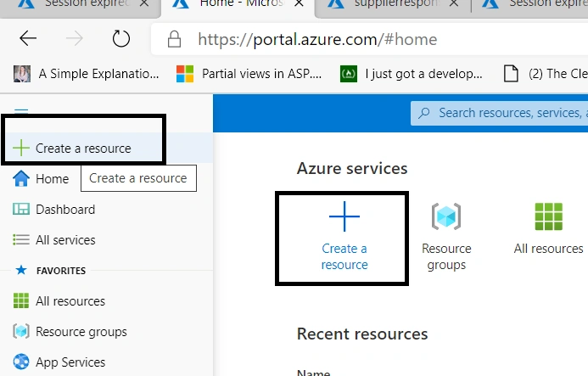The image size is (588, 376).
Task: Close the Home - Microsoft tab
Action: click(x=299, y=3)
